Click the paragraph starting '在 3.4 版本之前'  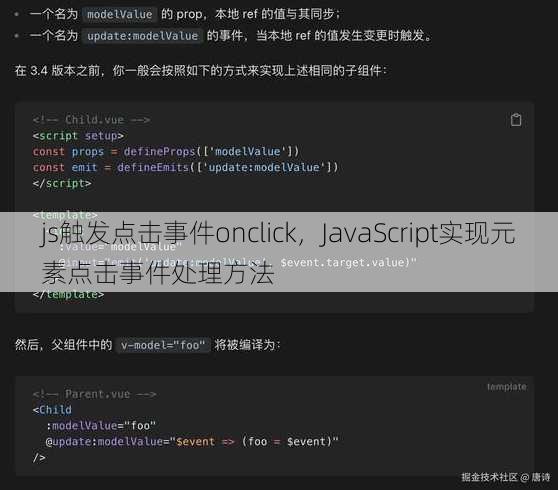pos(201,71)
